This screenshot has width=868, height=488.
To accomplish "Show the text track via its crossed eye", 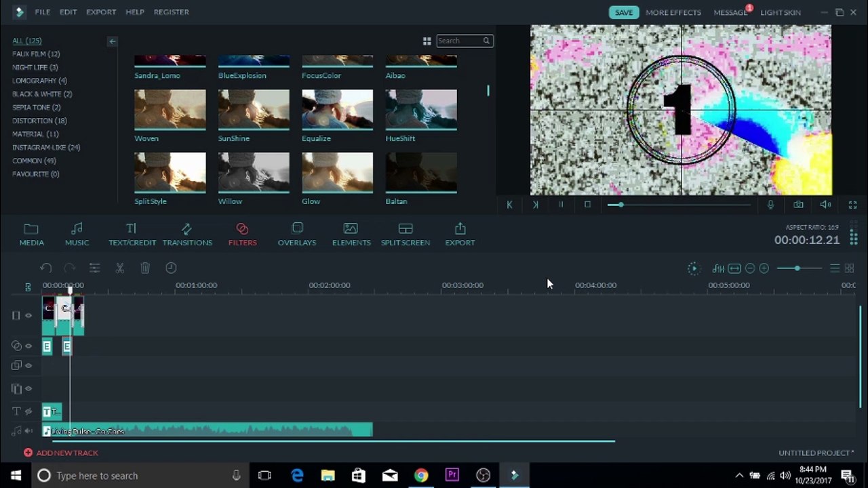I will coord(28,411).
